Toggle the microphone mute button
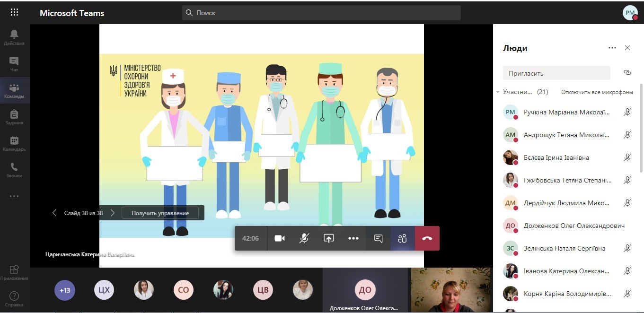Viewport: 644px width, 313px height. [304, 238]
